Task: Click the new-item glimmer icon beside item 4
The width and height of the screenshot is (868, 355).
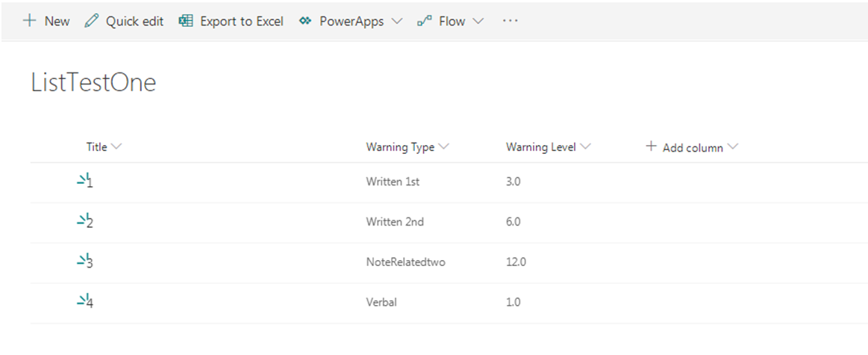Action: click(x=83, y=300)
